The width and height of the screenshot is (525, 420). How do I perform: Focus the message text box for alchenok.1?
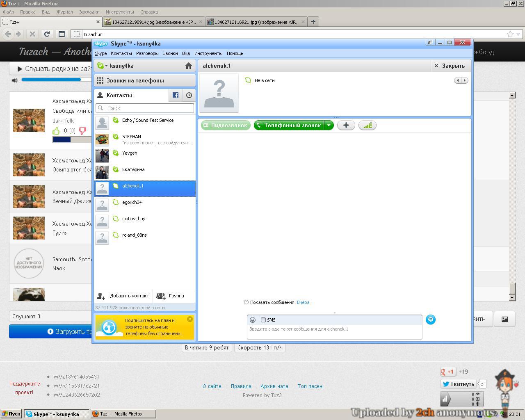pyautogui.click(x=335, y=332)
